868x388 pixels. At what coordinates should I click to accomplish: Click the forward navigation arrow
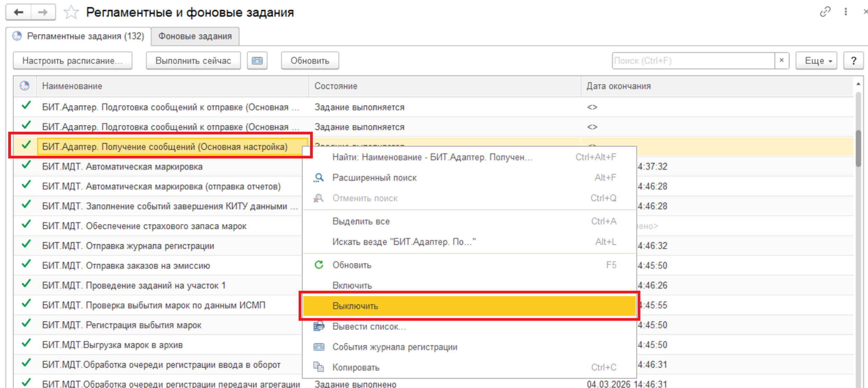(x=43, y=13)
